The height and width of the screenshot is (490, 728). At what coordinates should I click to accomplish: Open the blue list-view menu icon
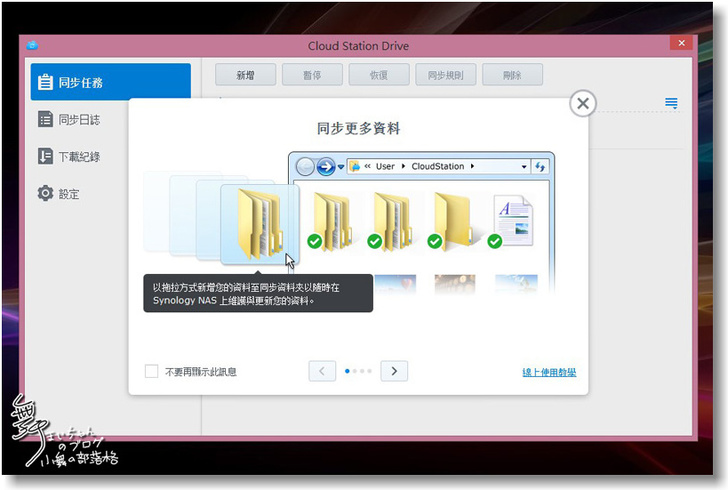(671, 103)
